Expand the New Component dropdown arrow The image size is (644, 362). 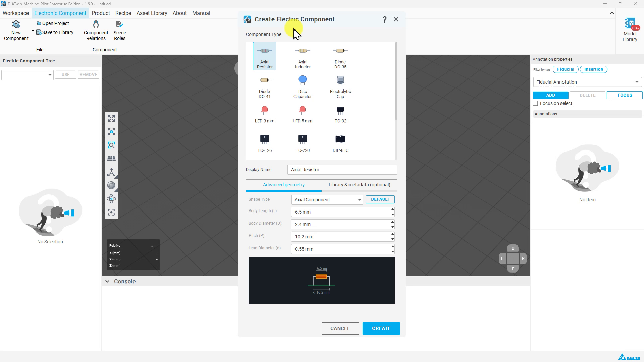coord(33,31)
